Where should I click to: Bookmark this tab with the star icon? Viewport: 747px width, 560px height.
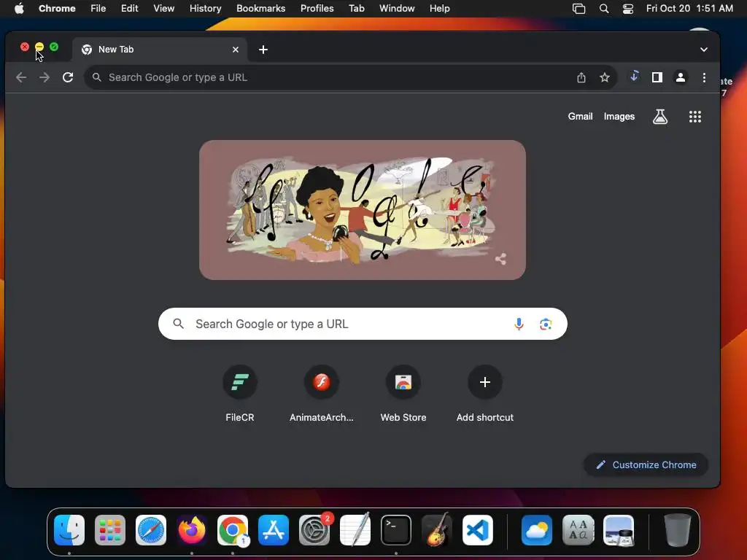tap(605, 77)
